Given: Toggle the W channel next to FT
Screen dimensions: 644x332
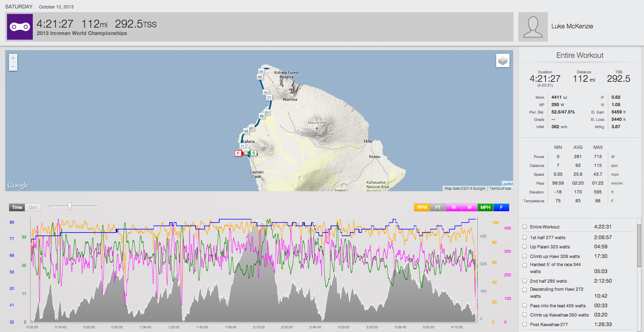Looking at the screenshot, I should tap(454, 207).
